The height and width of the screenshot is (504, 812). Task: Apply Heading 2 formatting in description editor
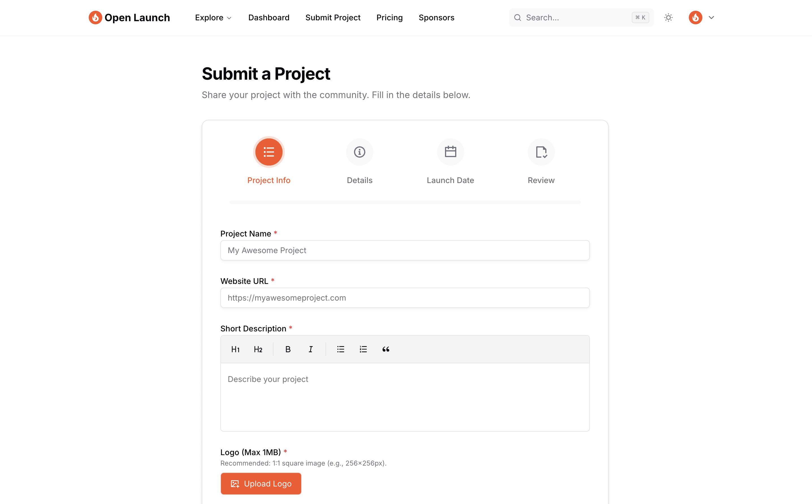(x=258, y=349)
